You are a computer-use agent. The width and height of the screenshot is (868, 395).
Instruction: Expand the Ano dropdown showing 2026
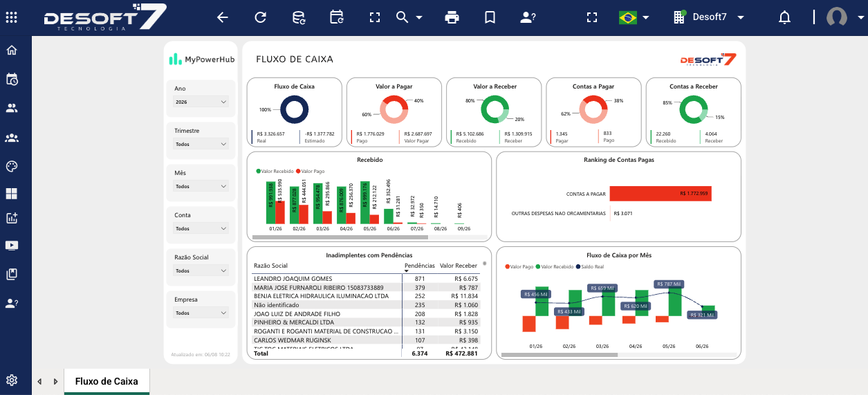pos(201,102)
